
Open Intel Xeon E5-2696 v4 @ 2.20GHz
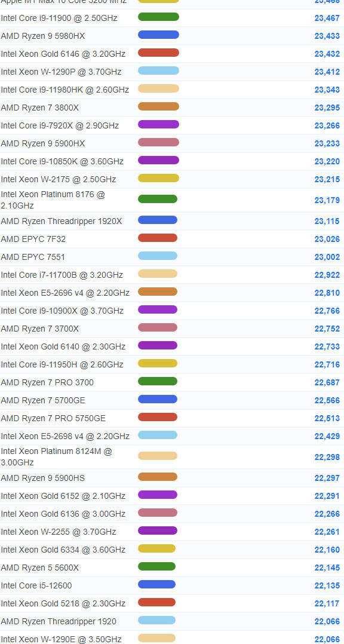click(65, 293)
